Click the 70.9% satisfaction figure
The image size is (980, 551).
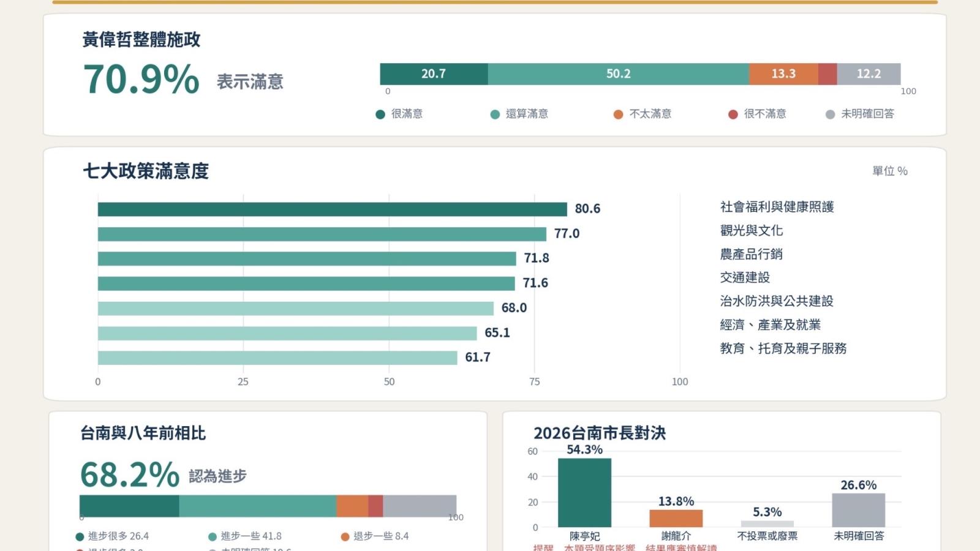coord(141,80)
